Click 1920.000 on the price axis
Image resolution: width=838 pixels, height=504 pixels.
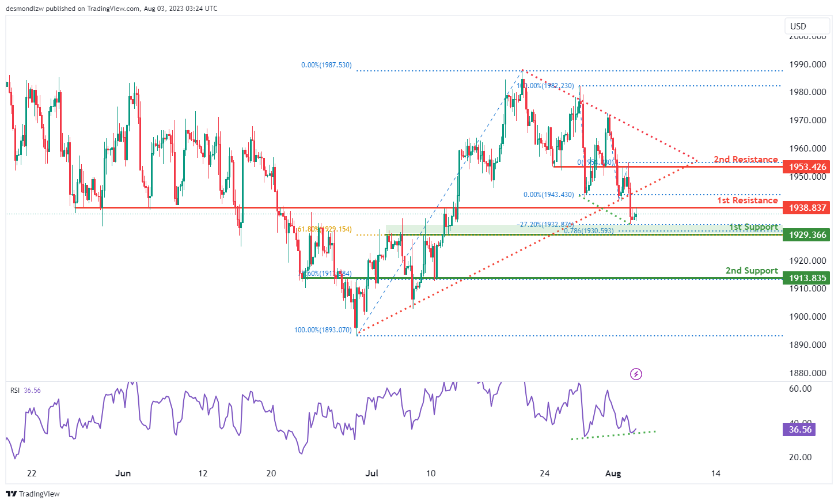(x=807, y=260)
